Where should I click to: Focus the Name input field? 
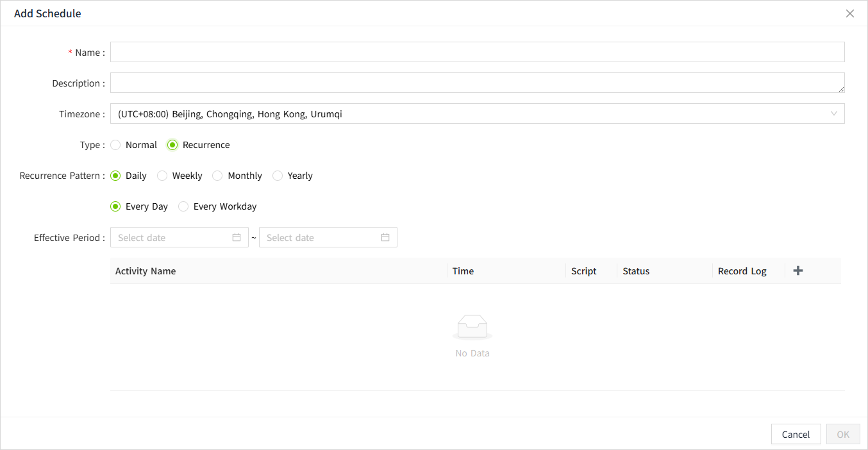coord(477,52)
